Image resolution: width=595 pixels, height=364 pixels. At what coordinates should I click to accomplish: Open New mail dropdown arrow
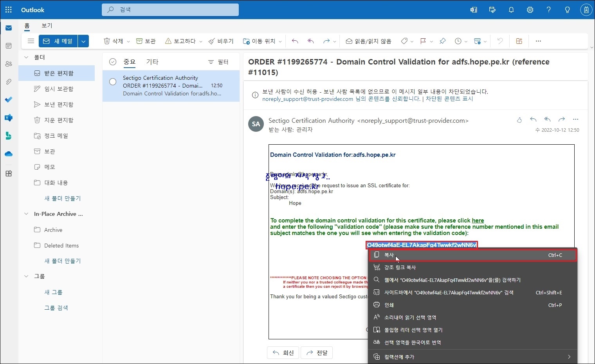[x=83, y=41]
